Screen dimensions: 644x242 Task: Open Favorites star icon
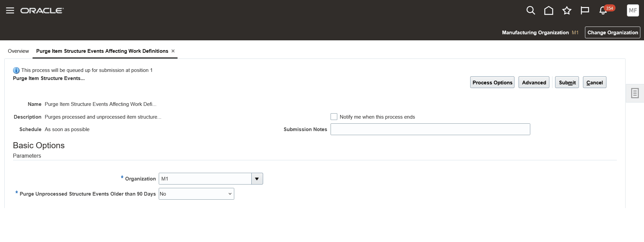pyautogui.click(x=567, y=10)
